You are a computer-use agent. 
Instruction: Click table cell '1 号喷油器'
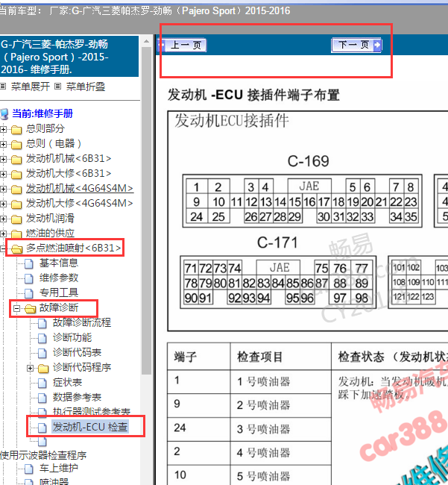280,382
